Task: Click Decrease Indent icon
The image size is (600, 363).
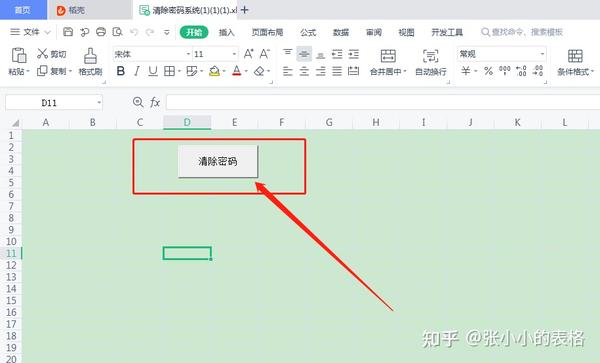Action: point(337,54)
